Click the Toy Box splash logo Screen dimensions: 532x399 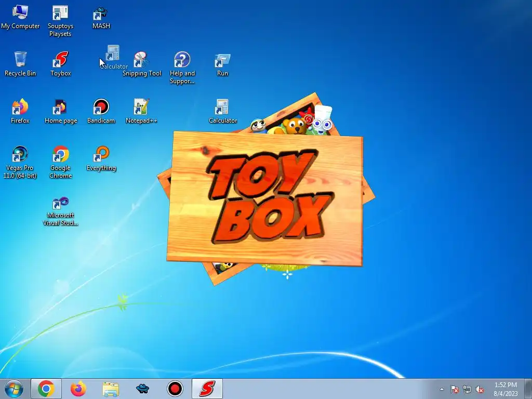pos(265,197)
